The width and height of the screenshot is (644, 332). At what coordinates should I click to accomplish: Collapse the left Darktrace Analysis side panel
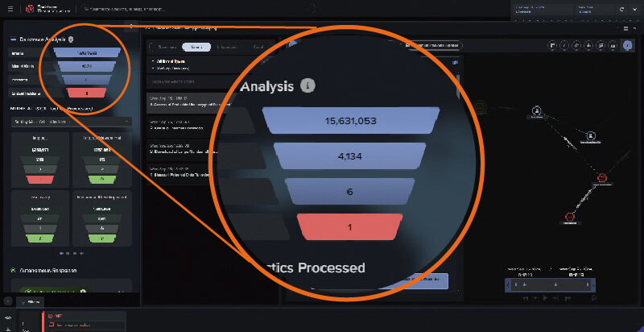131,26
